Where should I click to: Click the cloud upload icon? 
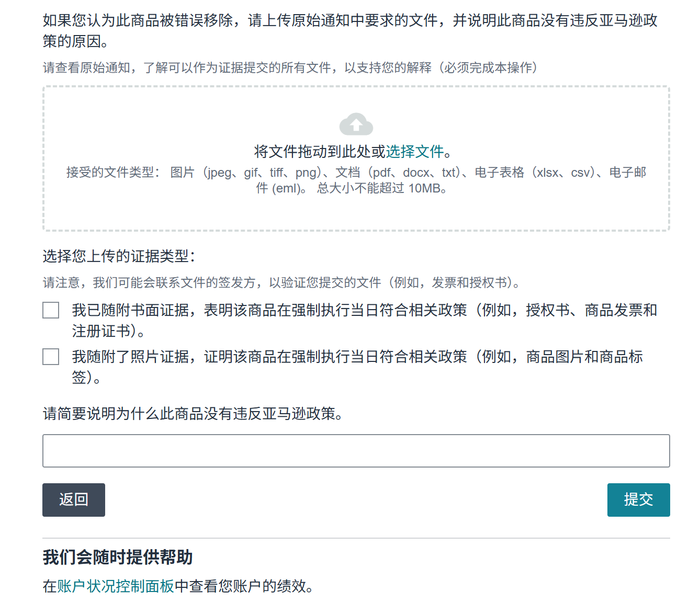[x=356, y=124]
